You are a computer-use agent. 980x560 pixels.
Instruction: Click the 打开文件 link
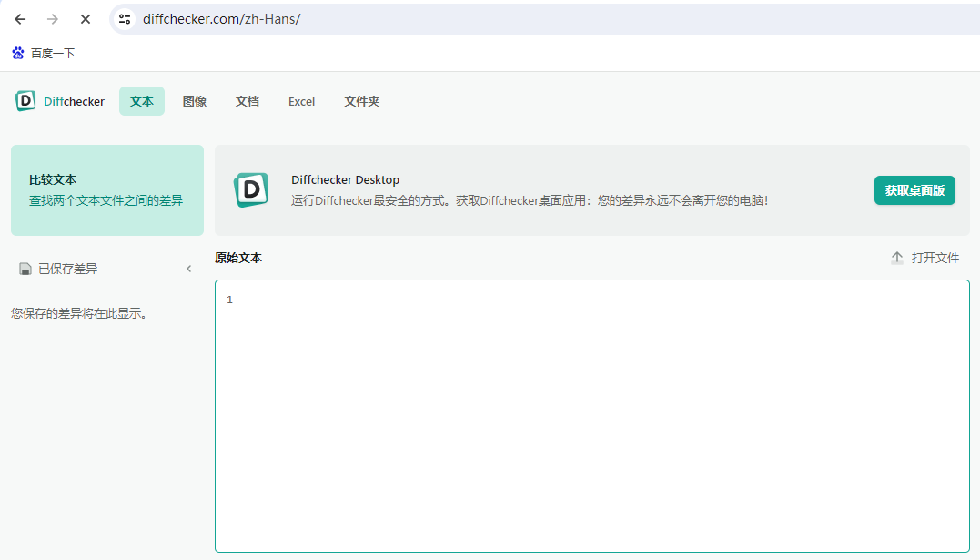click(935, 258)
